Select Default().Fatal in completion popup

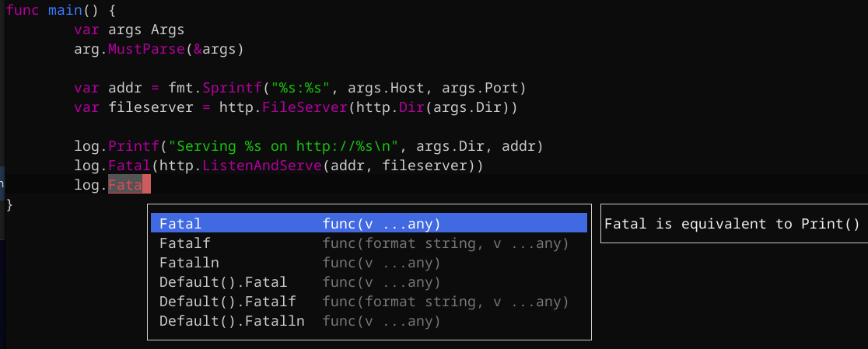point(222,282)
